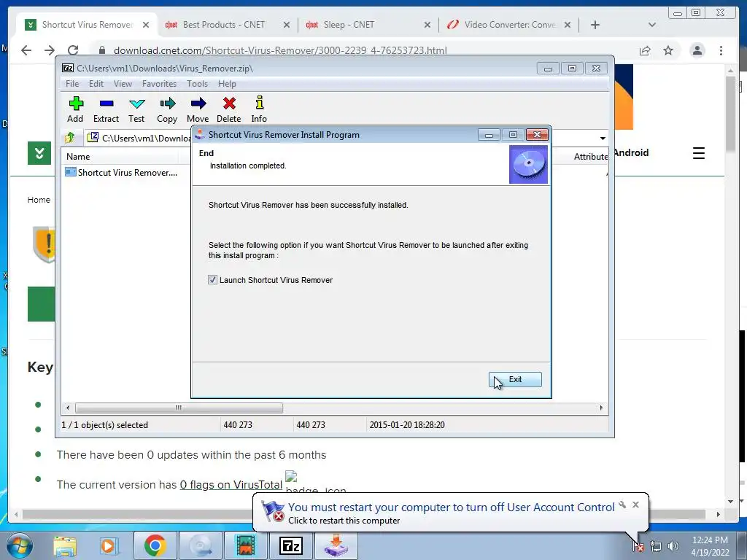Run the Test tool in 7-Zip
The width and height of the screenshot is (747, 560).
pos(136,109)
